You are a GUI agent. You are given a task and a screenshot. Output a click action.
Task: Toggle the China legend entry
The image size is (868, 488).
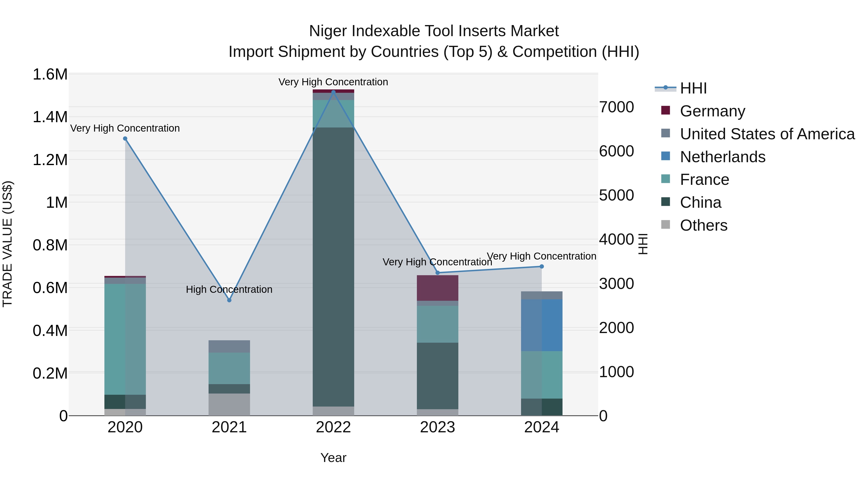coord(691,202)
